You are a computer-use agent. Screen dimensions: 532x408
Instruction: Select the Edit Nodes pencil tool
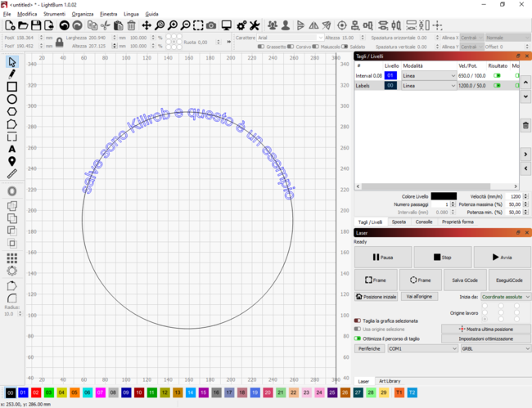[x=12, y=74]
